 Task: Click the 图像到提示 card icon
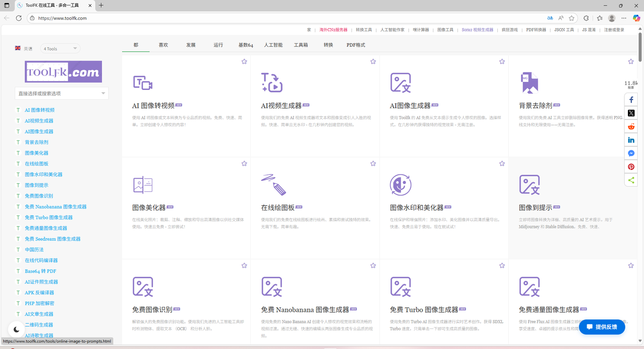click(530, 185)
